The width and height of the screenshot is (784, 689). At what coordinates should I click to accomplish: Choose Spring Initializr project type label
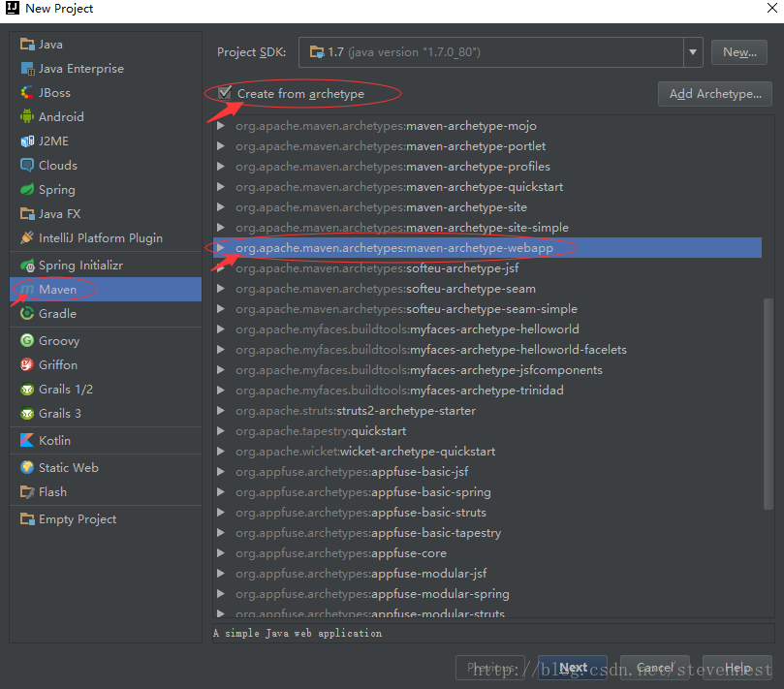pos(81,265)
